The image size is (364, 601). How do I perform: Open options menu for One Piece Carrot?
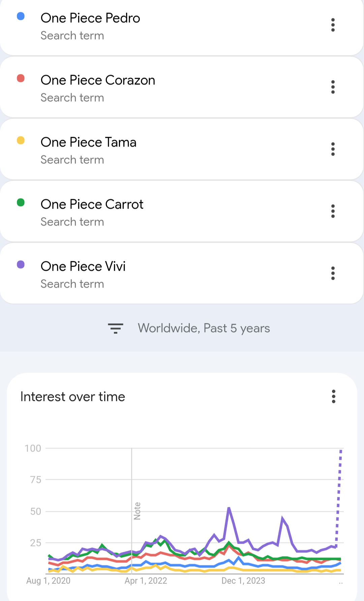[x=333, y=211]
